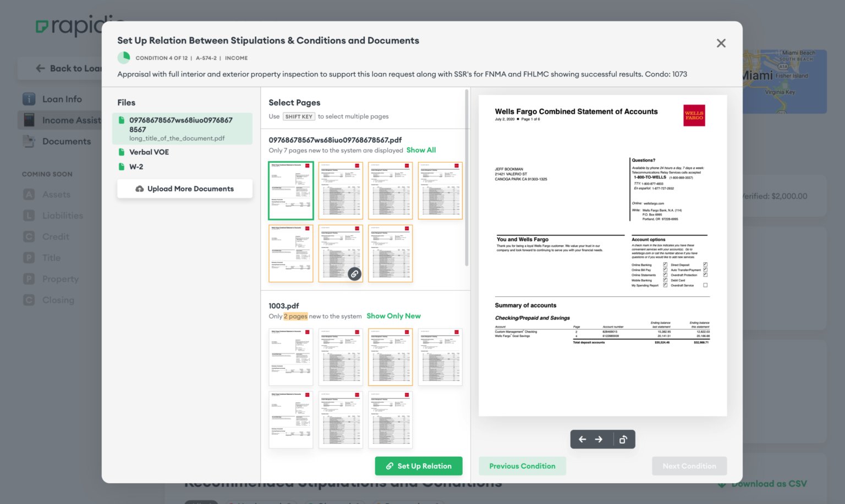Click the "Verified: $2,000.00" text in the background

click(774, 196)
